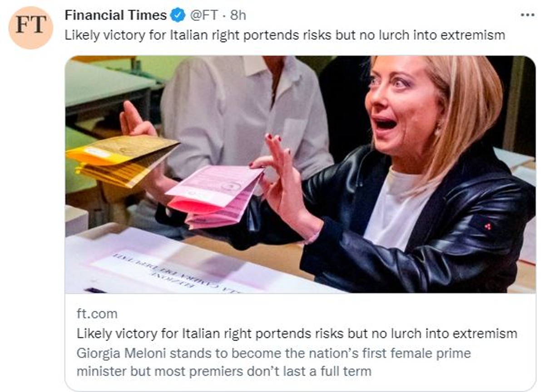This screenshot has height=392, width=545.
Task: Click the Giorgia Meloni card description line
Action: (x=273, y=353)
